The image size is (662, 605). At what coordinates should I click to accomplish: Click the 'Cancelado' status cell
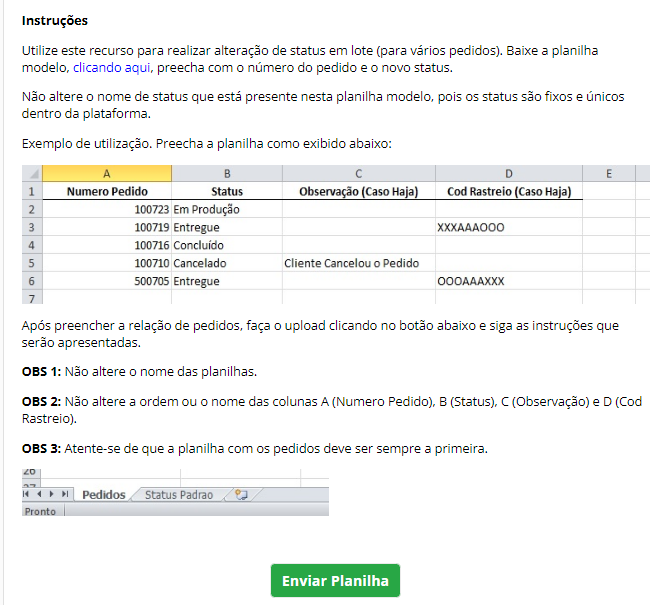(x=227, y=263)
